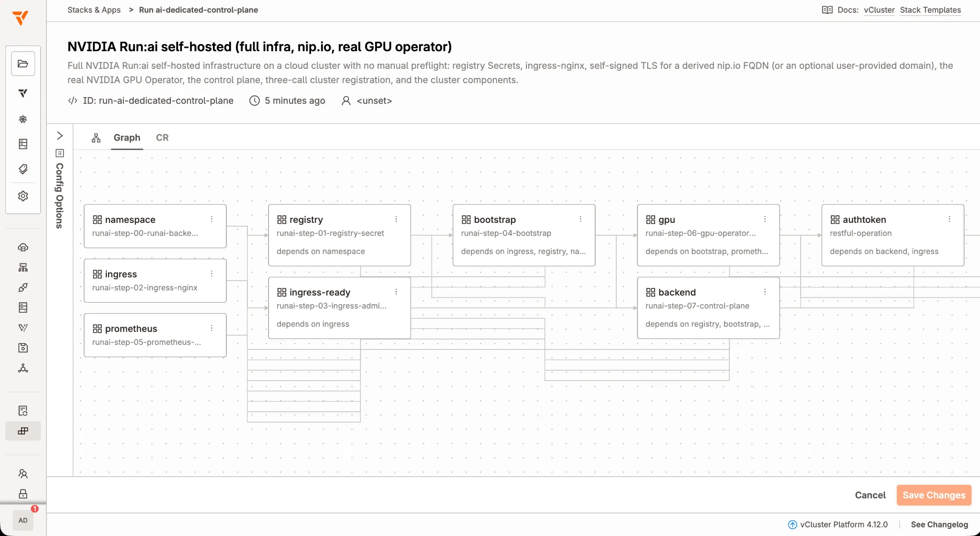Open the namespace node three-dot menu

click(212, 219)
